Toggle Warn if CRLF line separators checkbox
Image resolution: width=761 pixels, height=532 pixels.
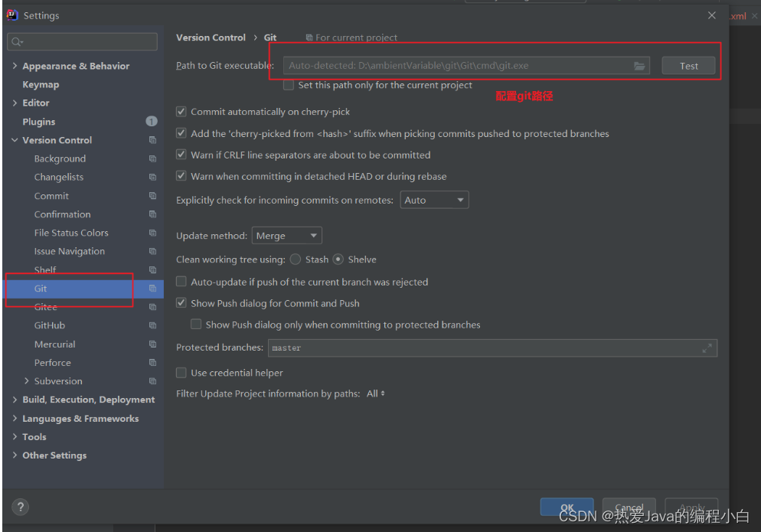[181, 155]
